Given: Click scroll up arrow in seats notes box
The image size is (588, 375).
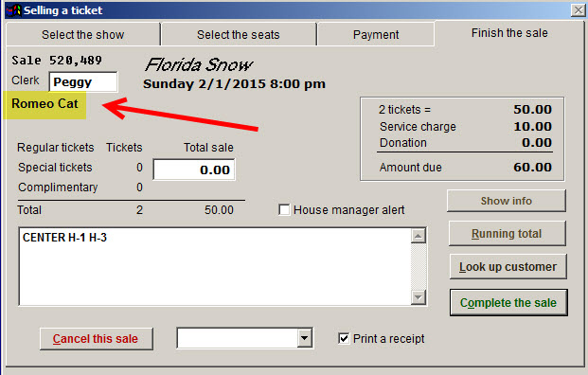Looking at the screenshot, I should click(x=418, y=236).
